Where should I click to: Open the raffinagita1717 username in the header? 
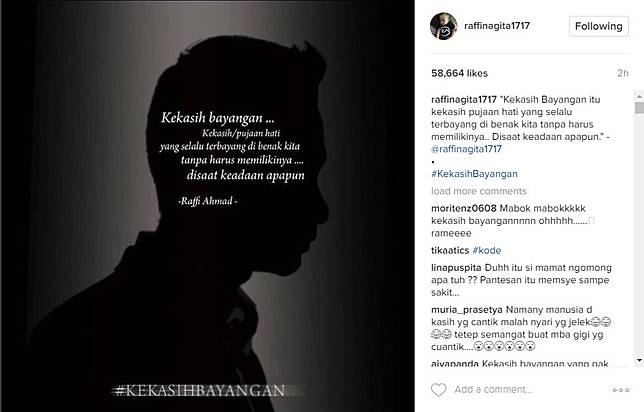497,26
